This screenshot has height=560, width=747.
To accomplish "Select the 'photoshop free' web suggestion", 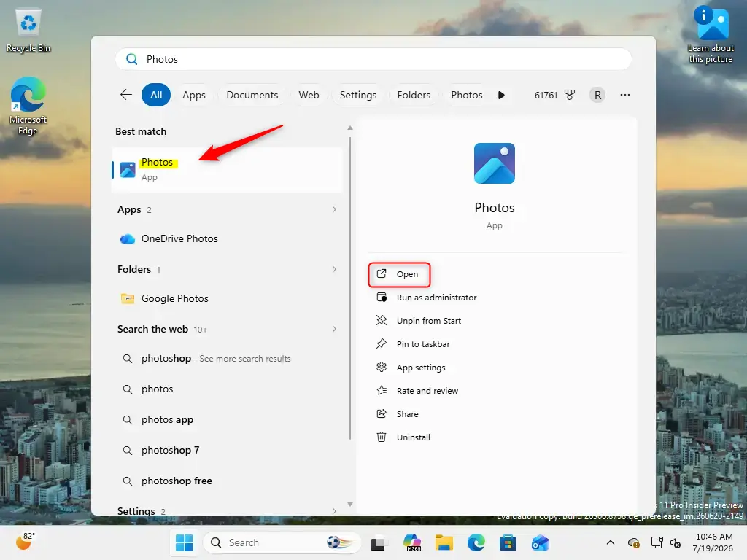I will [228, 481].
